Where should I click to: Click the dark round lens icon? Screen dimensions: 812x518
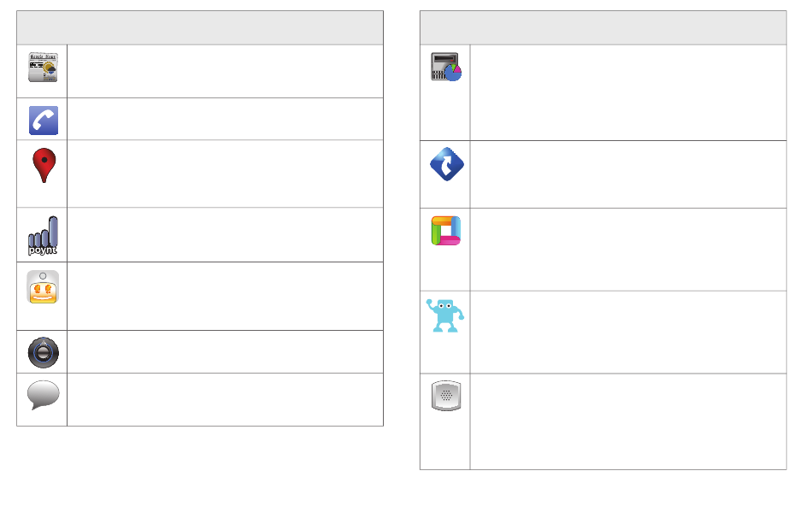point(44,353)
